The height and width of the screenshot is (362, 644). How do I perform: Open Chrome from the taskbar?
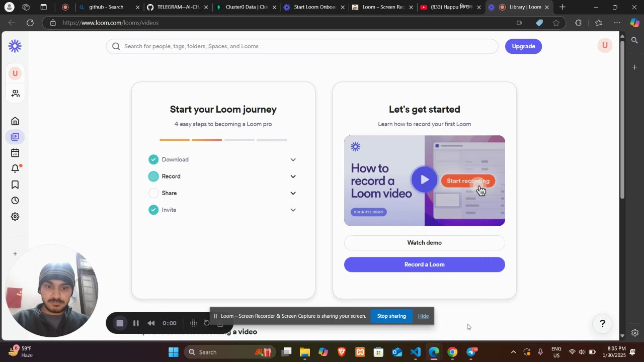pyautogui.click(x=452, y=352)
